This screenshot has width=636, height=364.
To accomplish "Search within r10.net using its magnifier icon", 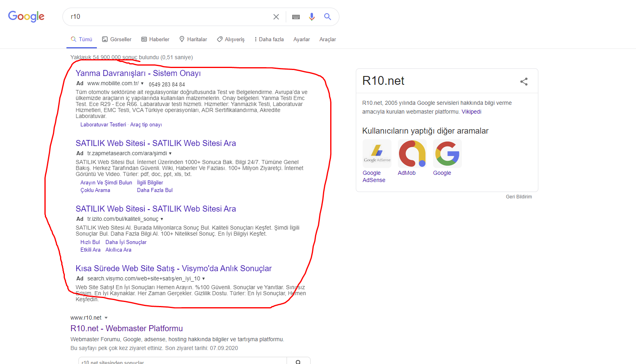I will pyautogui.click(x=298, y=362).
